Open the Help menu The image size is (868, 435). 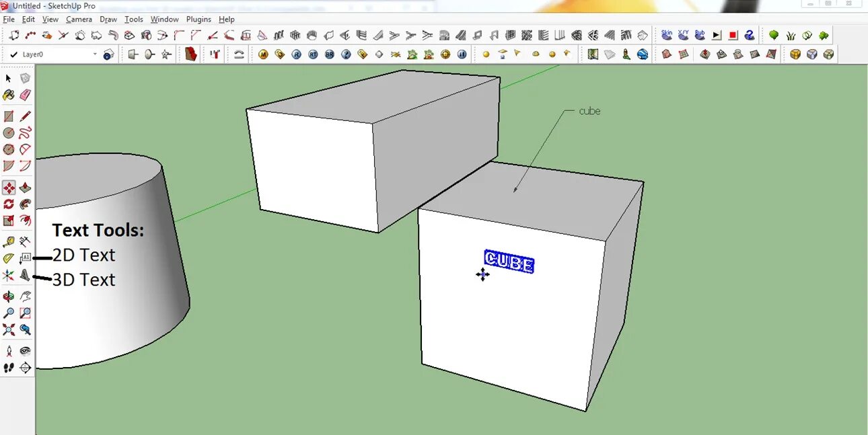(x=227, y=19)
